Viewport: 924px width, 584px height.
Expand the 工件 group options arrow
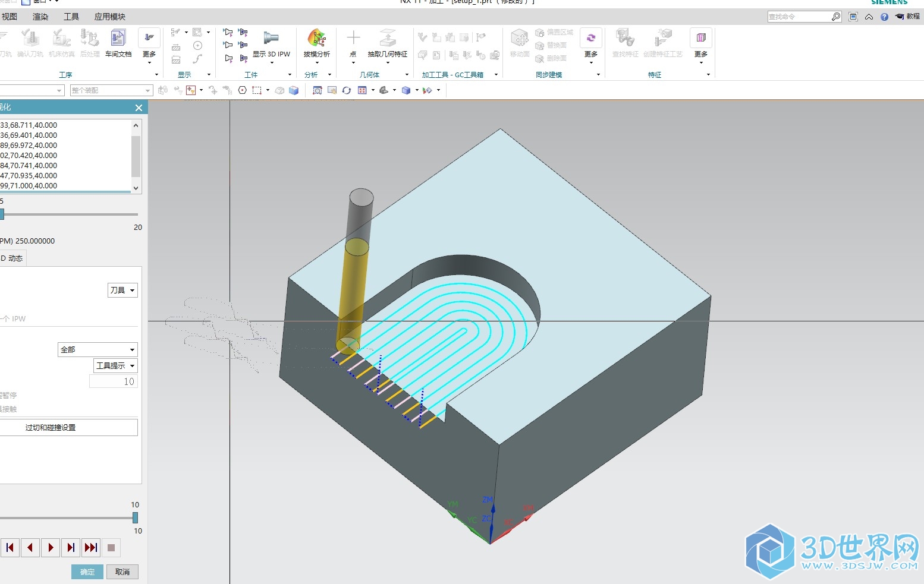(290, 75)
